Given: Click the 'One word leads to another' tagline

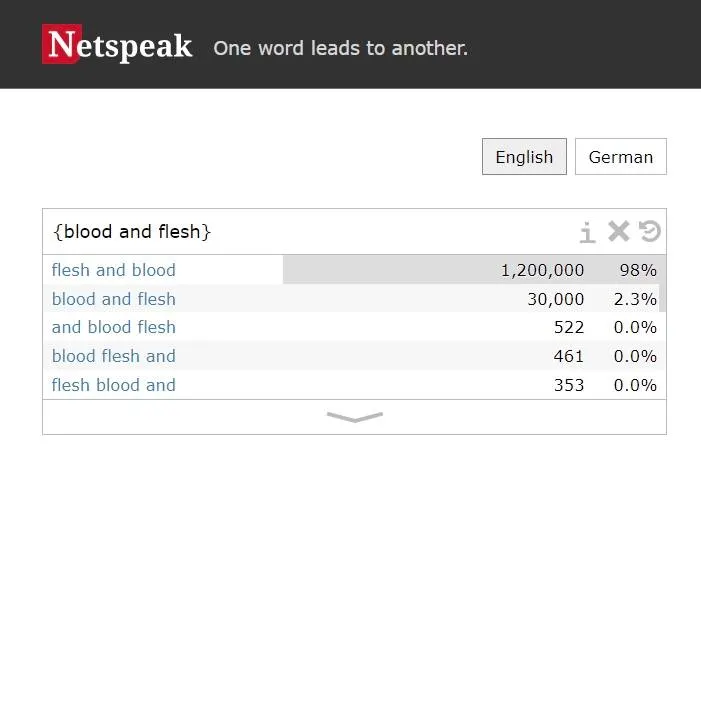Looking at the screenshot, I should click(340, 48).
